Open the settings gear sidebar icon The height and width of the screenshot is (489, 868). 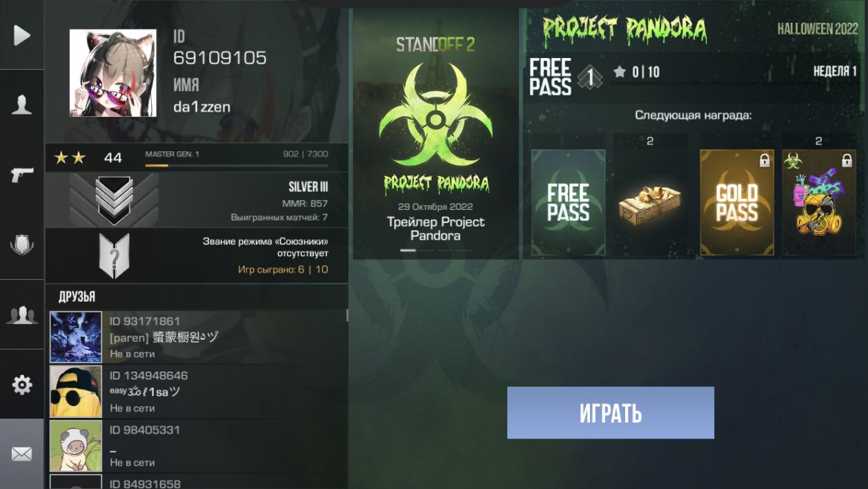point(22,385)
